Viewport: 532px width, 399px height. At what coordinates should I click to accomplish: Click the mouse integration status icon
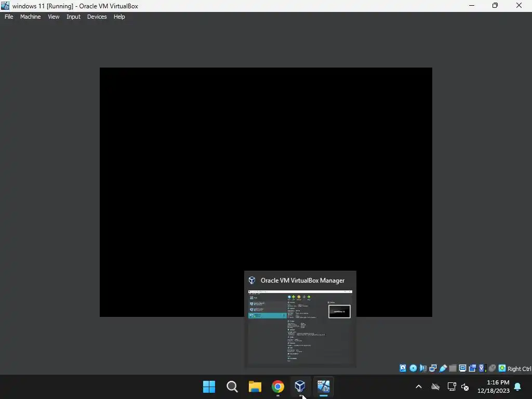pyautogui.click(x=493, y=368)
